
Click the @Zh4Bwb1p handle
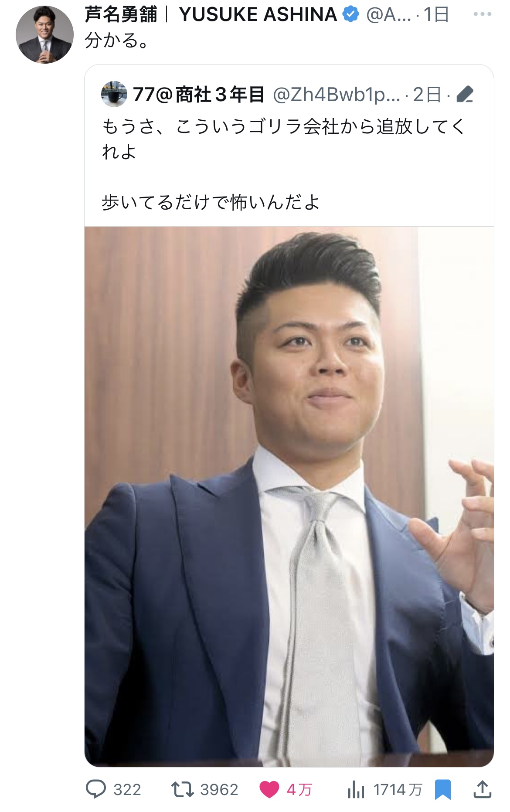336,95
